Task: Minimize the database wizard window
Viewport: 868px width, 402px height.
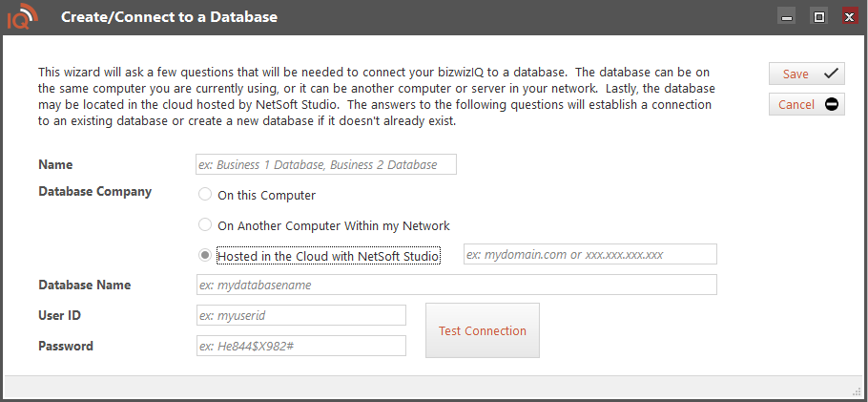Action: pyautogui.click(x=787, y=16)
